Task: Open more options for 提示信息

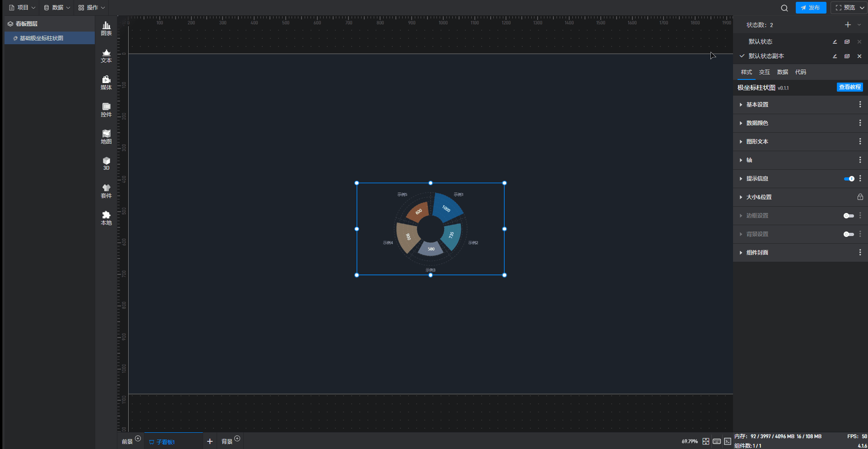Action: 860,178
